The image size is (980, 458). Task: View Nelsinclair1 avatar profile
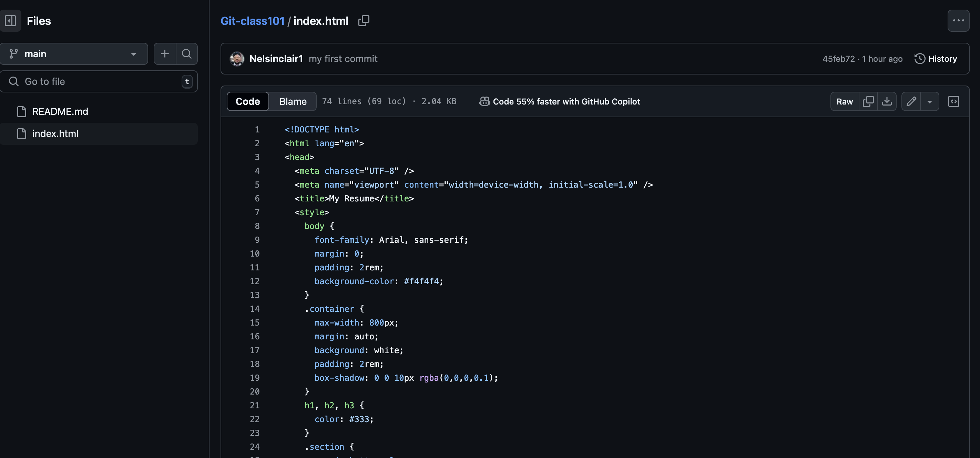click(237, 59)
